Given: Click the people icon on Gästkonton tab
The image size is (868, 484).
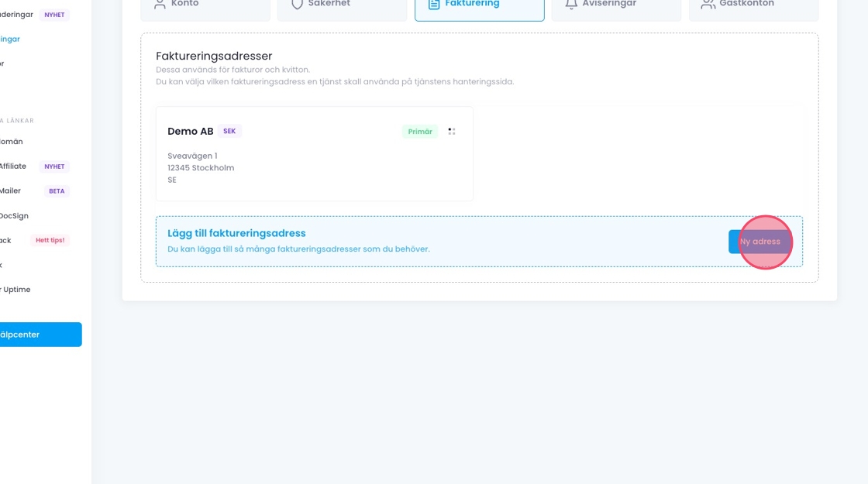Looking at the screenshot, I should pos(708,5).
